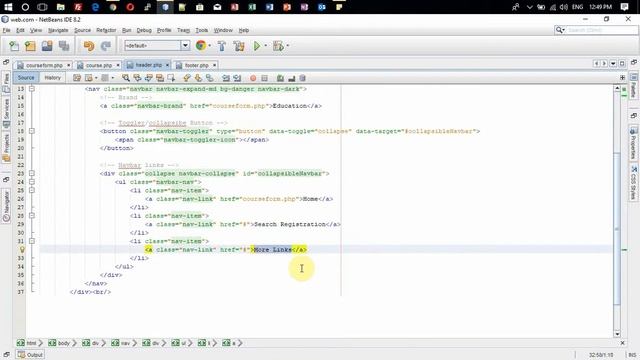Click the Redo toolbar icon
This screenshot has height=360, width=640.
106,46
